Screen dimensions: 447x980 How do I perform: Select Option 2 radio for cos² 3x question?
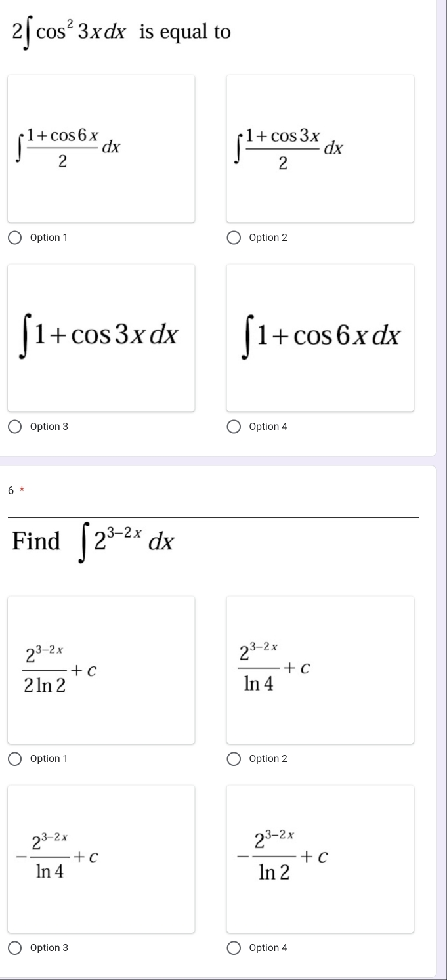click(234, 238)
